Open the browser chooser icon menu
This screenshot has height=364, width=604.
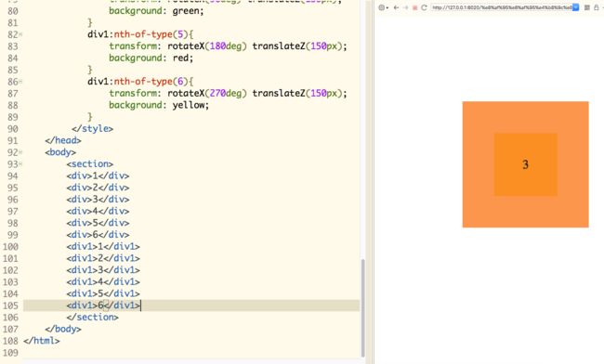(383, 7)
